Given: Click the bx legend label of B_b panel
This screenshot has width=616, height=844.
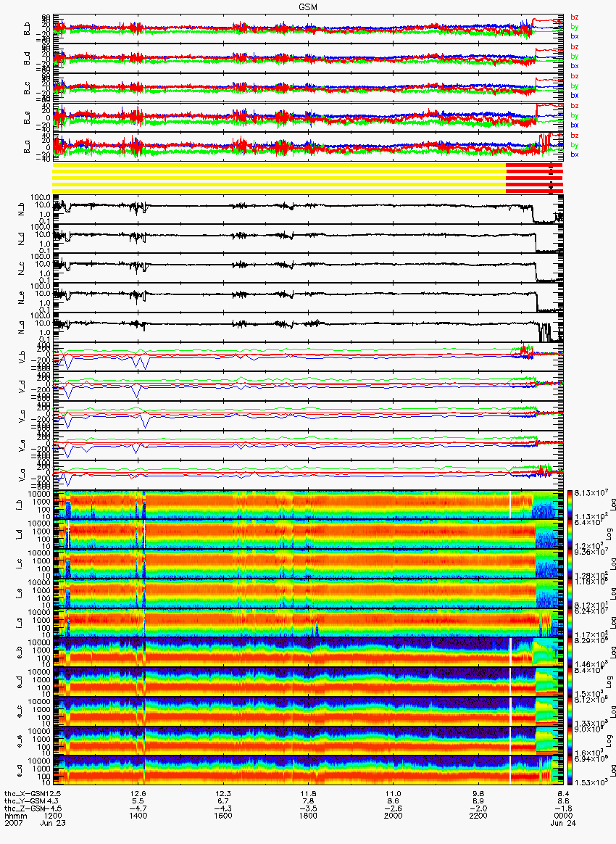Looking at the screenshot, I should 575,36.
